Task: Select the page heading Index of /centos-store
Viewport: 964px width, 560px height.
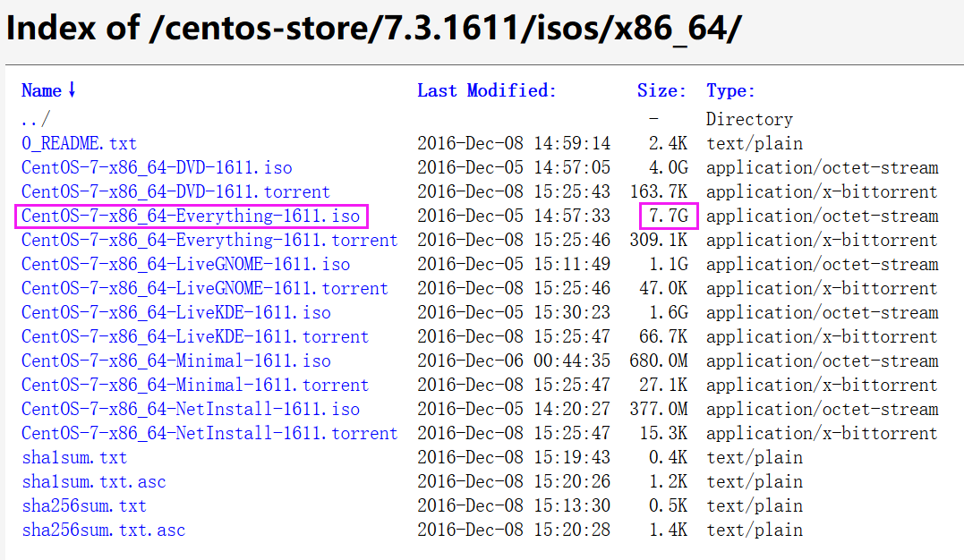Action: pos(374,29)
